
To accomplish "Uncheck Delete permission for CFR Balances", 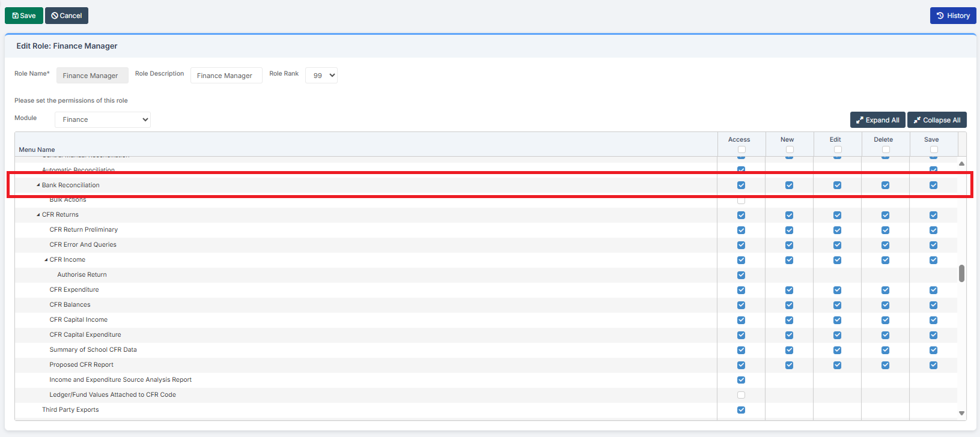I will click(x=885, y=305).
